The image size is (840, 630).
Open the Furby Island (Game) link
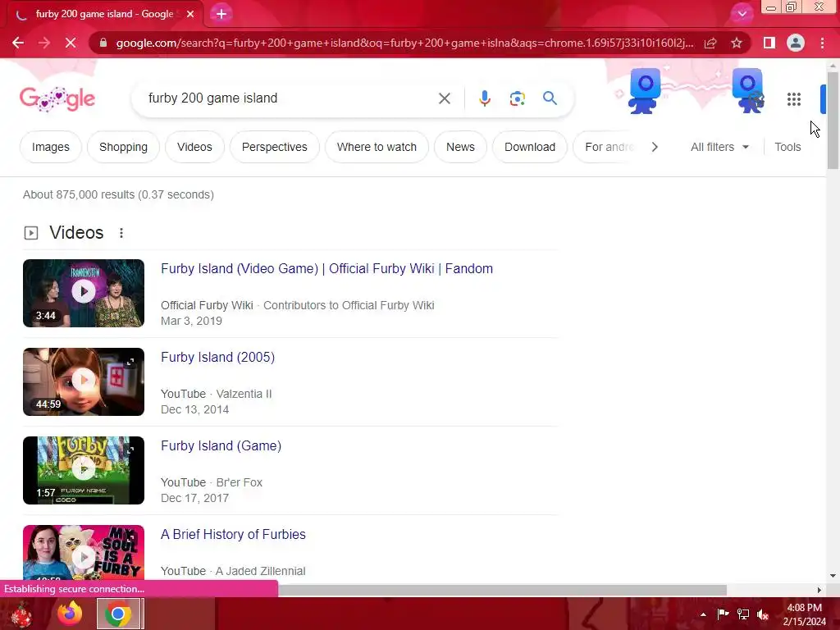(x=221, y=445)
